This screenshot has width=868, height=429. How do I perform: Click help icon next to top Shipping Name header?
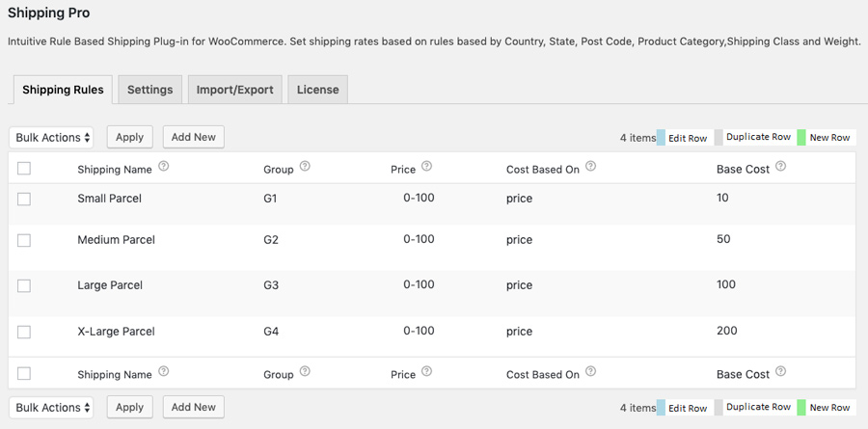[163, 166]
